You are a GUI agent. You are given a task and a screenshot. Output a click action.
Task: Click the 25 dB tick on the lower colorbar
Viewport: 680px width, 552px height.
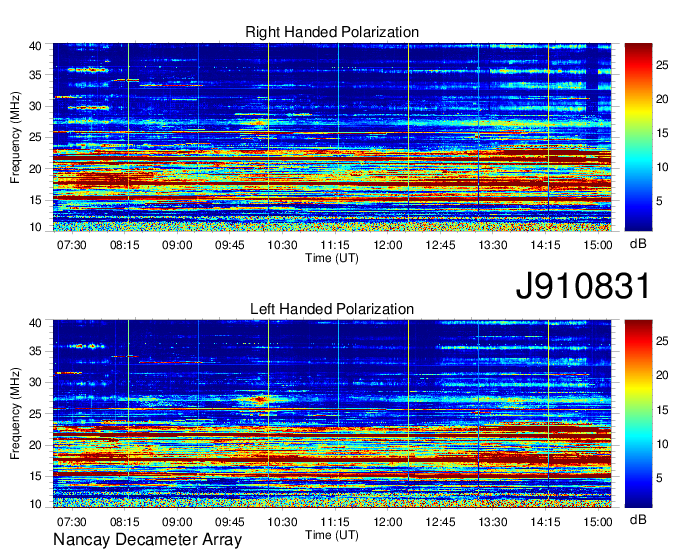[x=662, y=341]
